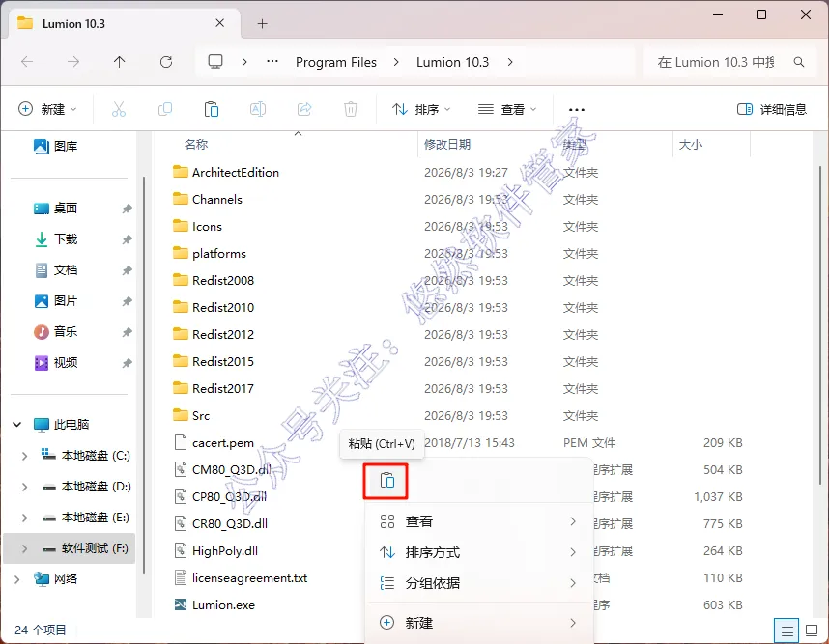Screen dimensions: 829x644
Task: Switch to details list view icon in status bar
Action: coord(786,630)
